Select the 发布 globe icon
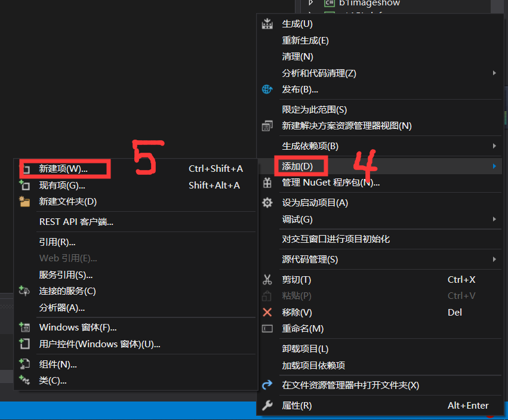 (267, 90)
